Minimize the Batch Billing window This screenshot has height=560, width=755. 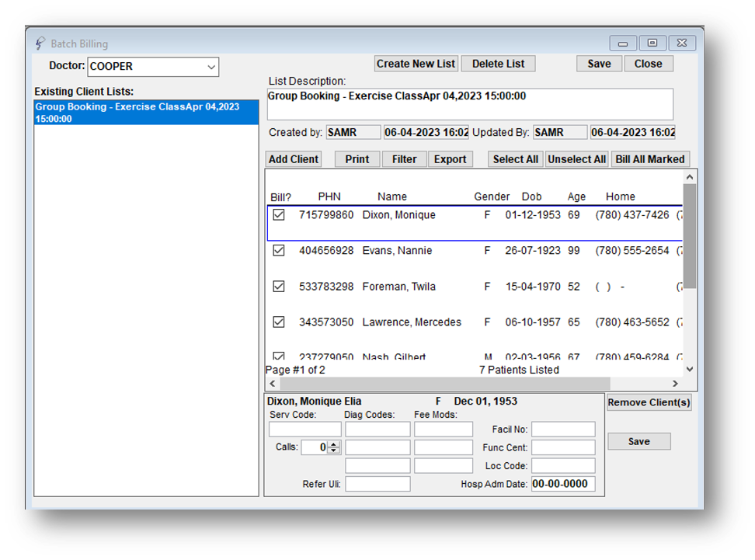click(x=623, y=43)
